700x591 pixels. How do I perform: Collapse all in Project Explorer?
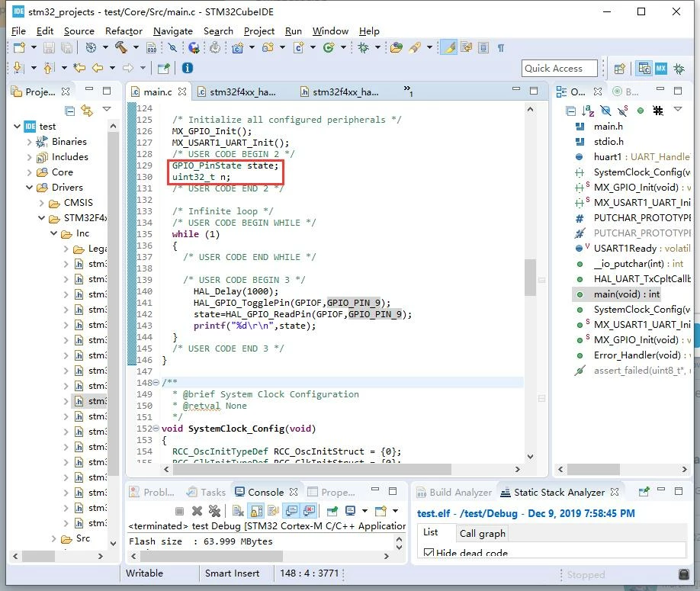69,111
